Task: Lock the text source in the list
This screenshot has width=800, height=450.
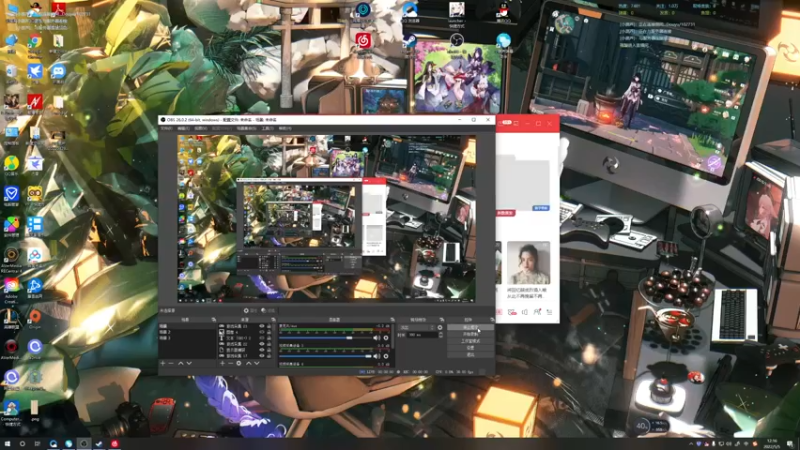Action: pos(269,338)
